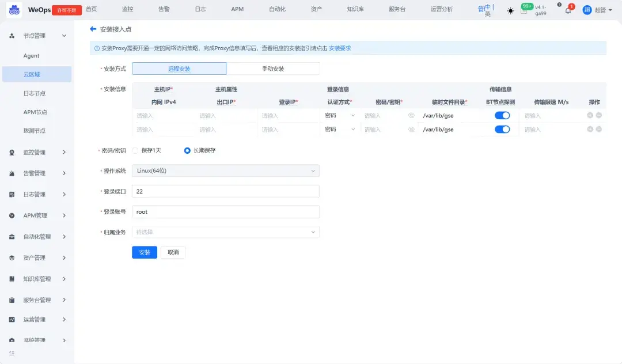
Task: Toggle BT节点探测 switch in second row
Action: pyautogui.click(x=502, y=129)
